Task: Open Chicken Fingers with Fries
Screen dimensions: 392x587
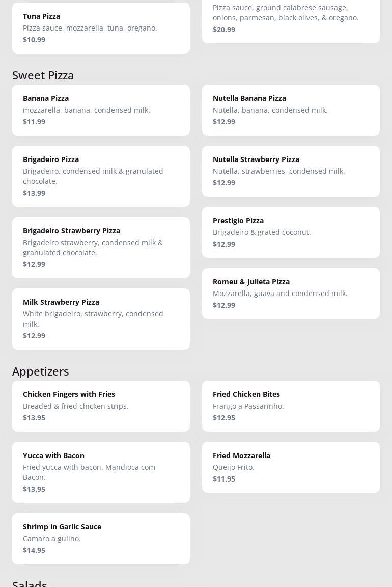Action: (x=101, y=406)
